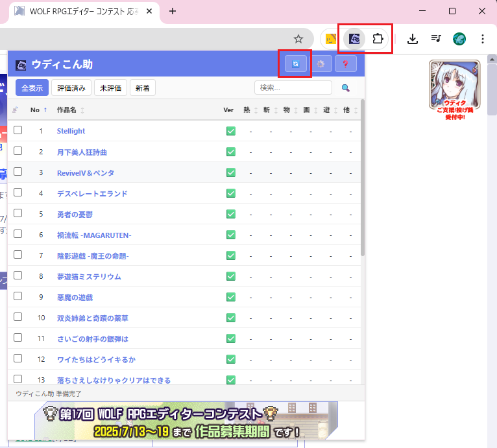This screenshot has height=448, width=497.
Task: Click the ウディこん助 extension icon in toolbar
Action: point(354,39)
